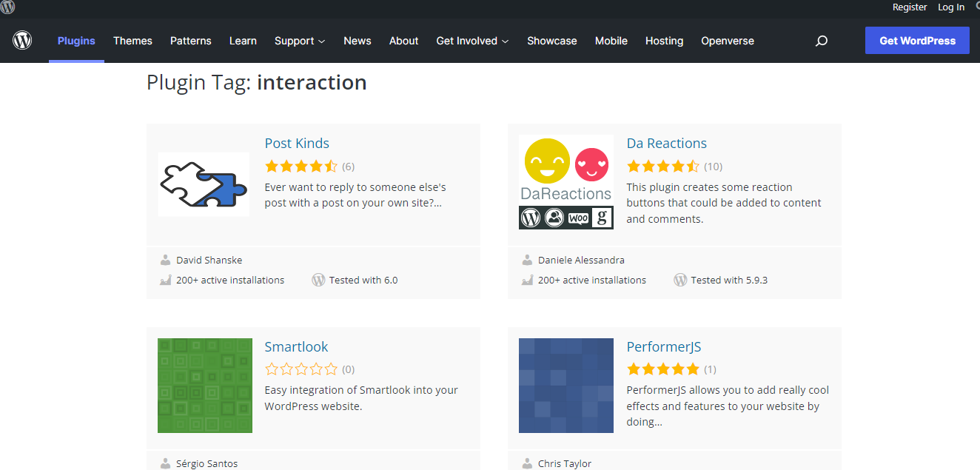Expand the Get Involved dropdown menu

(x=472, y=41)
